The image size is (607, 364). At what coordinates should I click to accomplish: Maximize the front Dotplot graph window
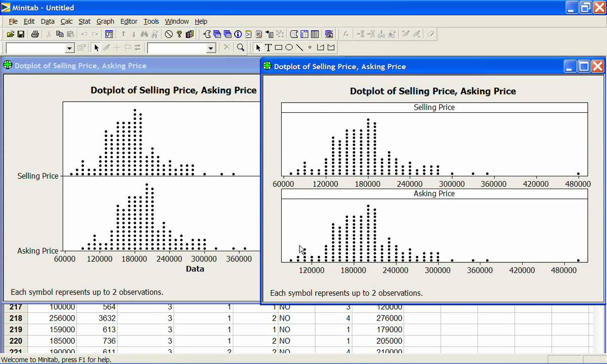click(x=584, y=66)
